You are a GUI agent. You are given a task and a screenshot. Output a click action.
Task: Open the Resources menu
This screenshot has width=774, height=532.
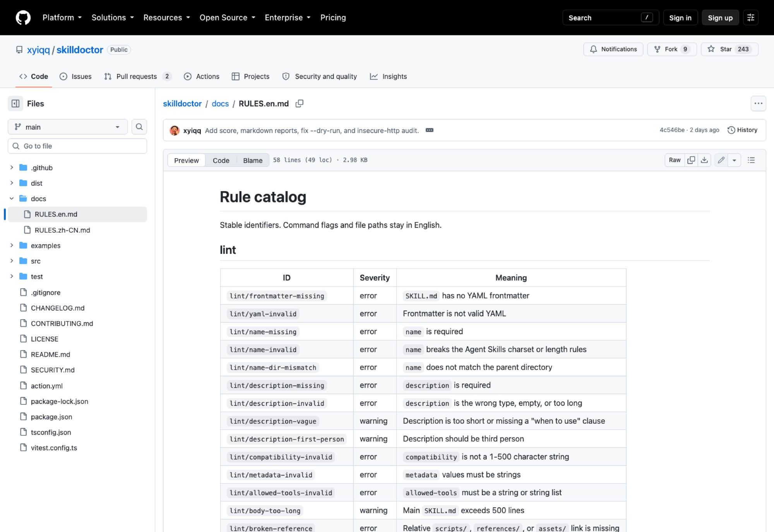[x=167, y=18]
